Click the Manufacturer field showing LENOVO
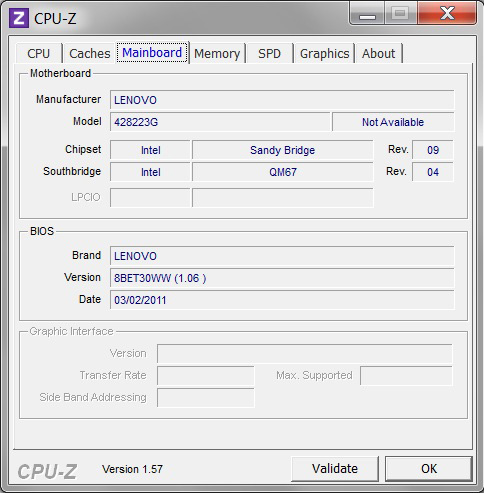484x493 pixels. [x=282, y=100]
